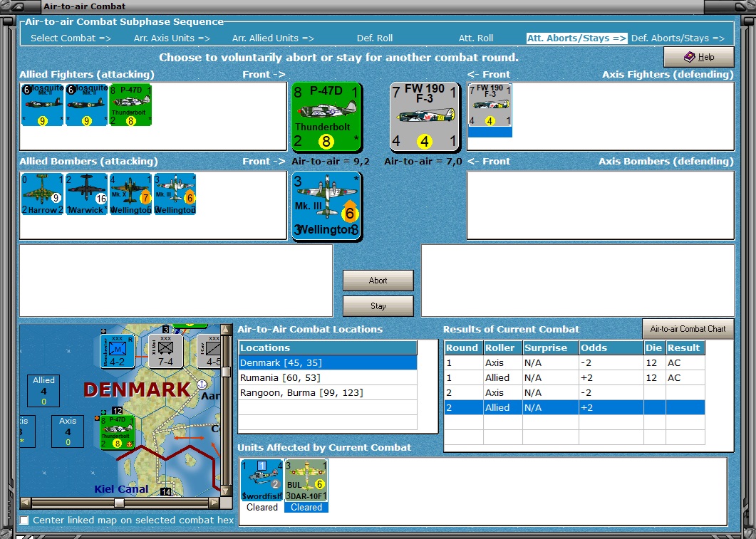The image size is (756, 539).
Task: Click map horizontal scrollbar thumb
Action: coord(119,503)
